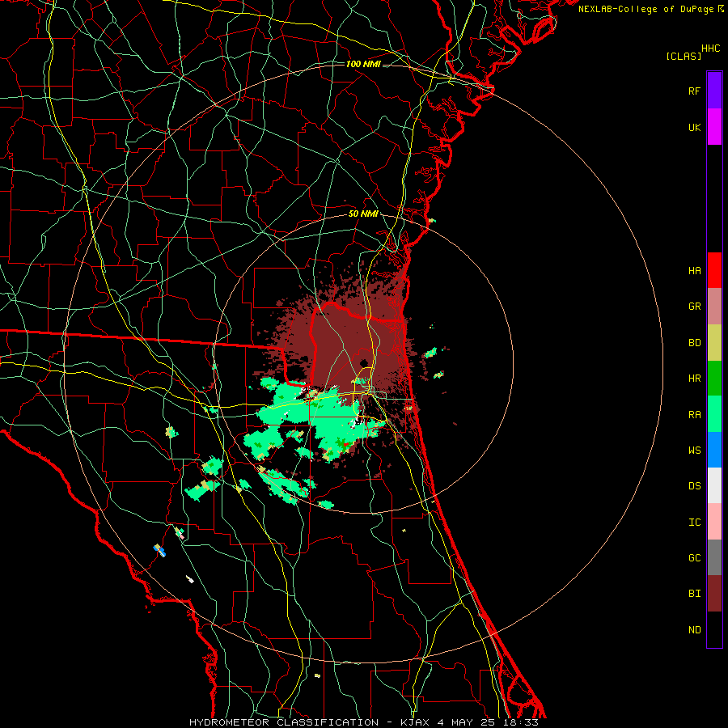
Task: Click the HR legend label
Action: click(694, 379)
